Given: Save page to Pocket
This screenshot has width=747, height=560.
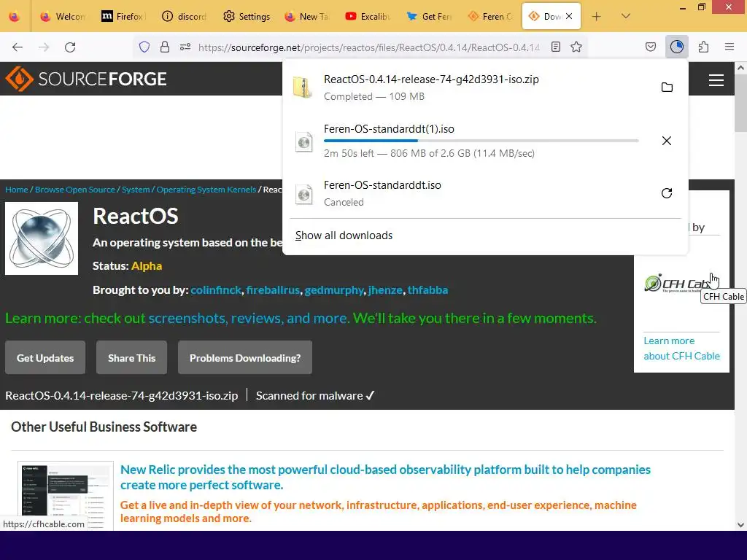Looking at the screenshot, I should click(x=651, y=47).
